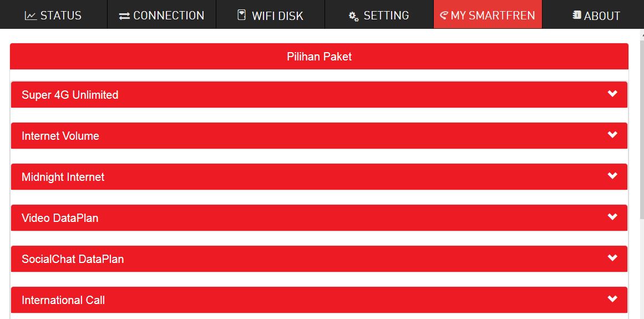This screenshot has height=319, width=644.
Task: Click the About info icon
Action: 577,15
